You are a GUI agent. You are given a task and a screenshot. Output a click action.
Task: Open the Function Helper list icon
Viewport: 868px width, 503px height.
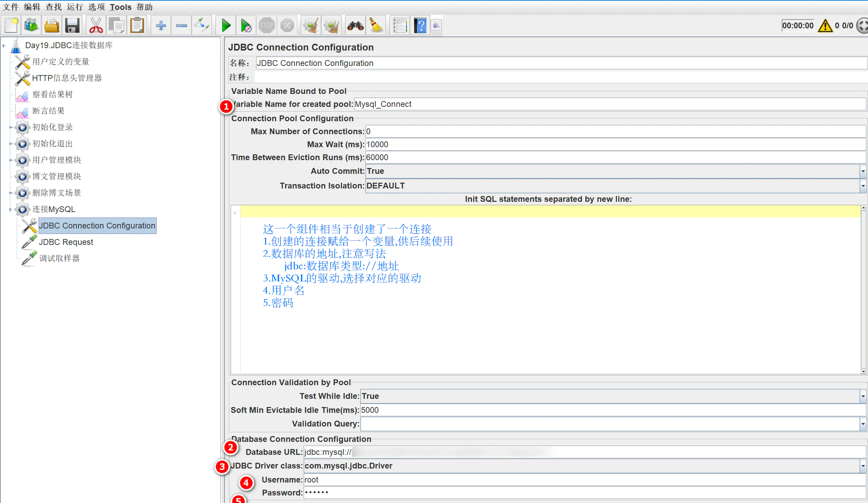400,26
